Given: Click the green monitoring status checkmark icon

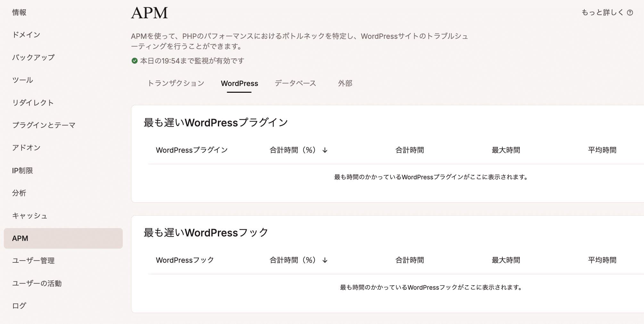Looking at the screenshot, I should pos(134,61).
